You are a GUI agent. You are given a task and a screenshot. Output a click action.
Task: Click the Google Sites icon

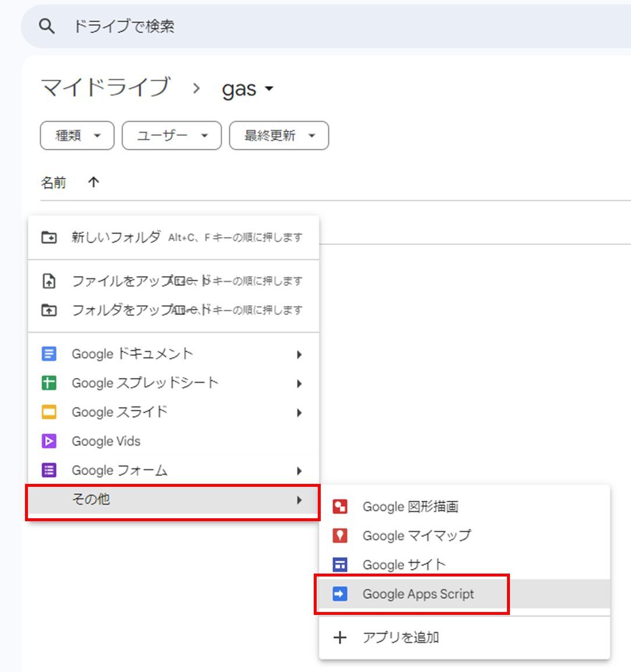(x=340, y=565)
